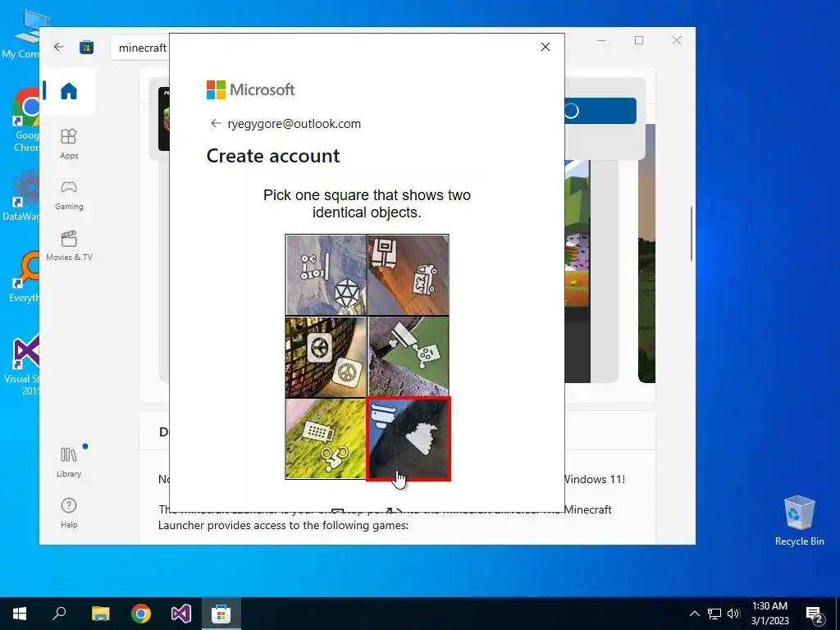Open Apps section in Microsoft Store
This screenshot has width=840, height=630.
tap(69, 144)
